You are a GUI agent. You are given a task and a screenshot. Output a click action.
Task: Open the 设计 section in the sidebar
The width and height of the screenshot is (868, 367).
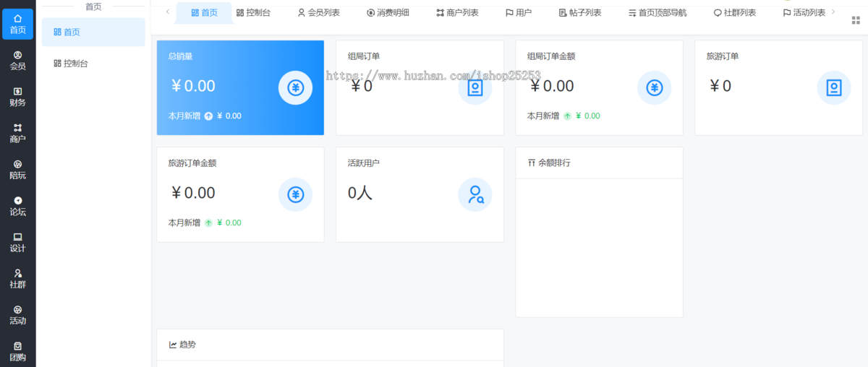click(x=17, y=242)
